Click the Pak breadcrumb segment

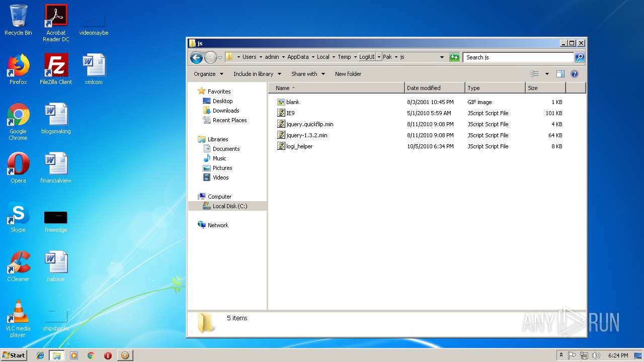(x=387, y=57)
